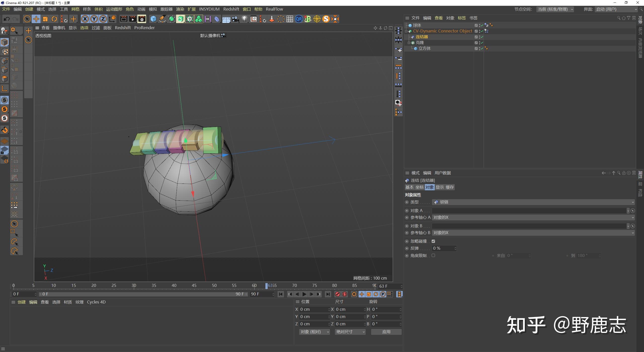The image size is (644, 352).
Task: Switch to the 坐标 attribute tab
Action: click(419, 187)
